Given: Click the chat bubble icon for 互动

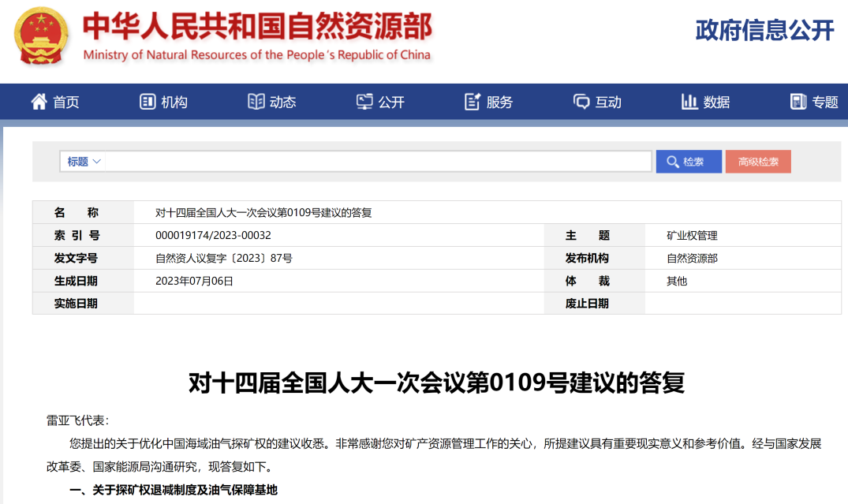Looking at the screenshot, I should coord(581,102).
